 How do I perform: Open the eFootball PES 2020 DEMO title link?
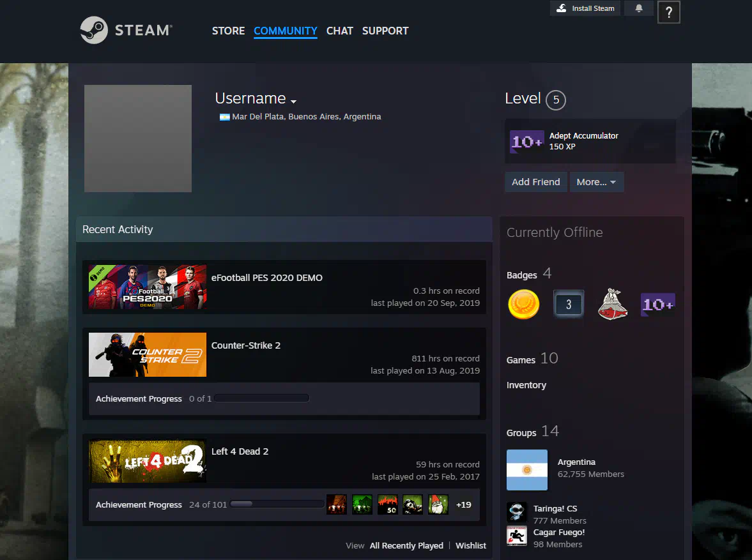tap(266, 278)
